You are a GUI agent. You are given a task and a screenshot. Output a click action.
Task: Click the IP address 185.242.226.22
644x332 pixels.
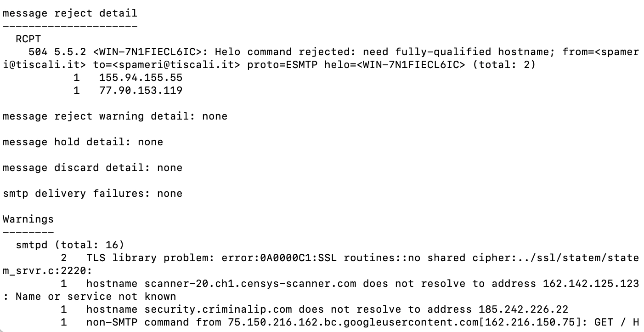523,309
